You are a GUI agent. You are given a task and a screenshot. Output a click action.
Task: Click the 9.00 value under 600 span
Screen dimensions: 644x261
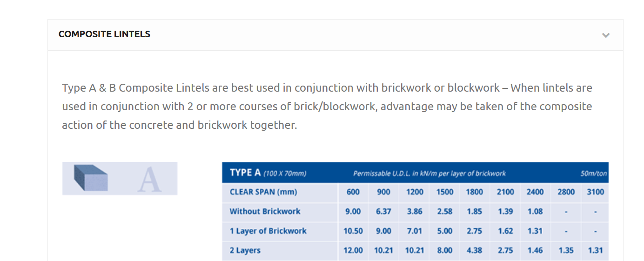(353, 211)
